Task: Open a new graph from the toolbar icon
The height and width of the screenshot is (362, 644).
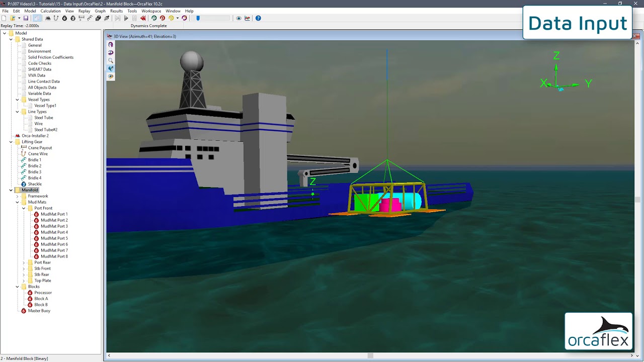Action: [x=247, y=18]
